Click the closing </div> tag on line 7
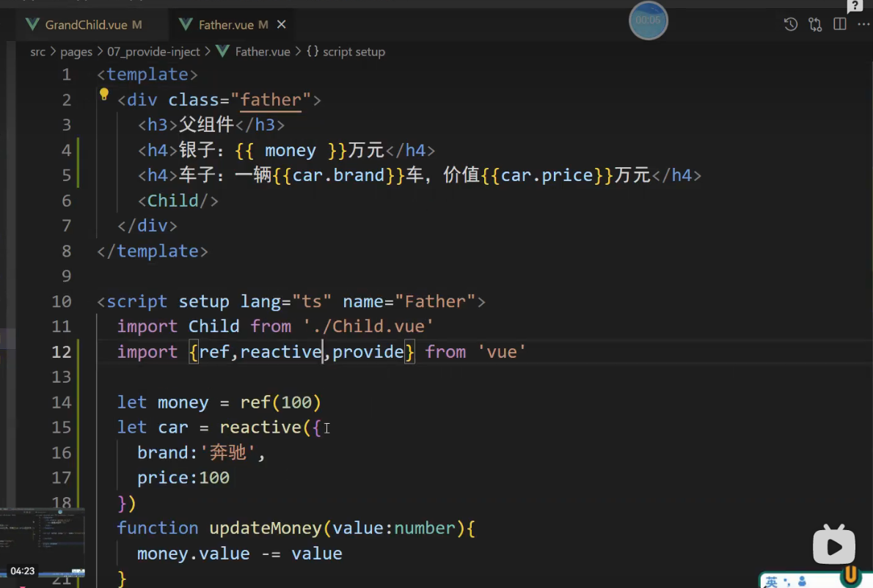873x588 pixels. [x=147, y=226]
